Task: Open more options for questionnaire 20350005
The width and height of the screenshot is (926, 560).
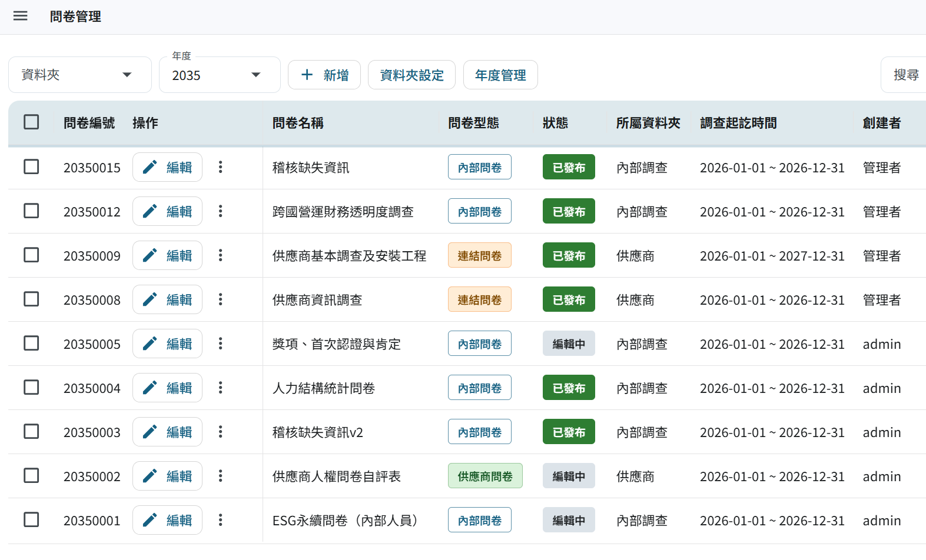Action: (x=220, y=344)
